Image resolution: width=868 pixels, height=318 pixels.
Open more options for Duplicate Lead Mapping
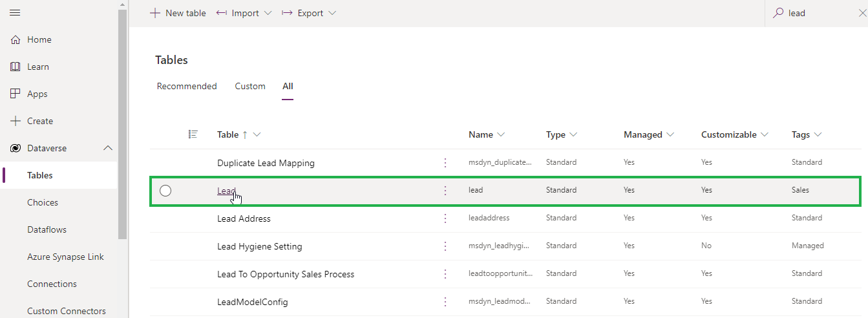pos(445,163)
